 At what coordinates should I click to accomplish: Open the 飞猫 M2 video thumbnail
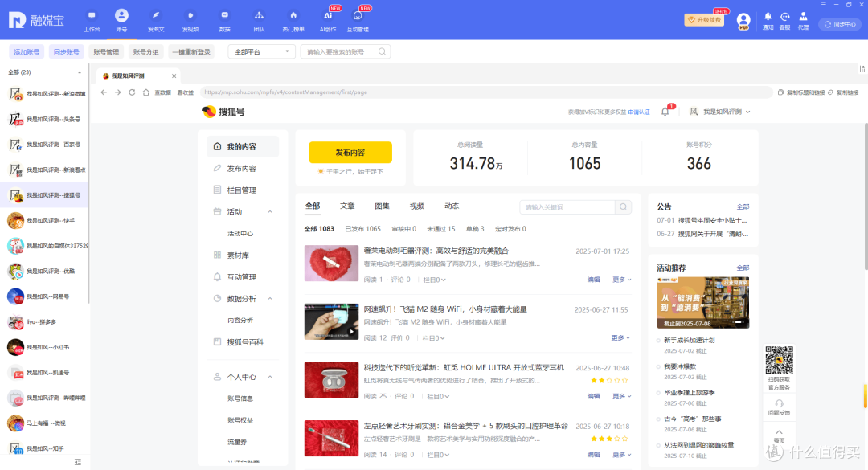(332, 321)
